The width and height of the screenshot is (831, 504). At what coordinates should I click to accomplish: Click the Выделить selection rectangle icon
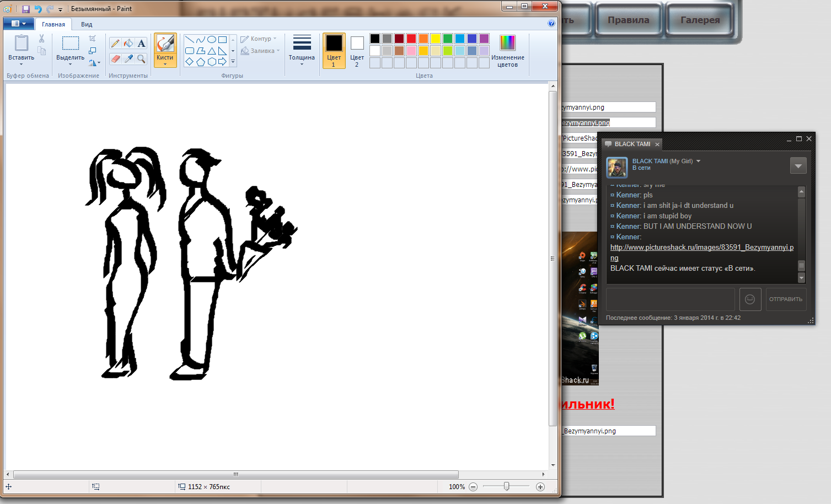tap(70, 44)
